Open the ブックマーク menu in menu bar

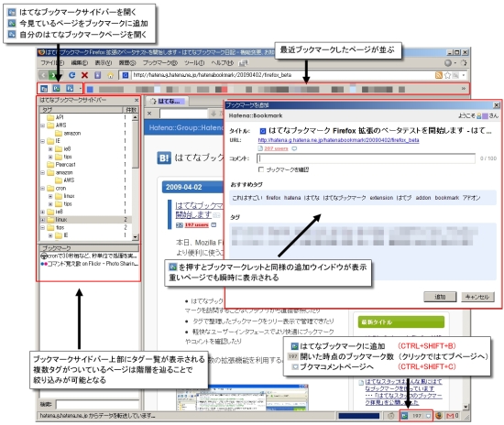(159, 62)
